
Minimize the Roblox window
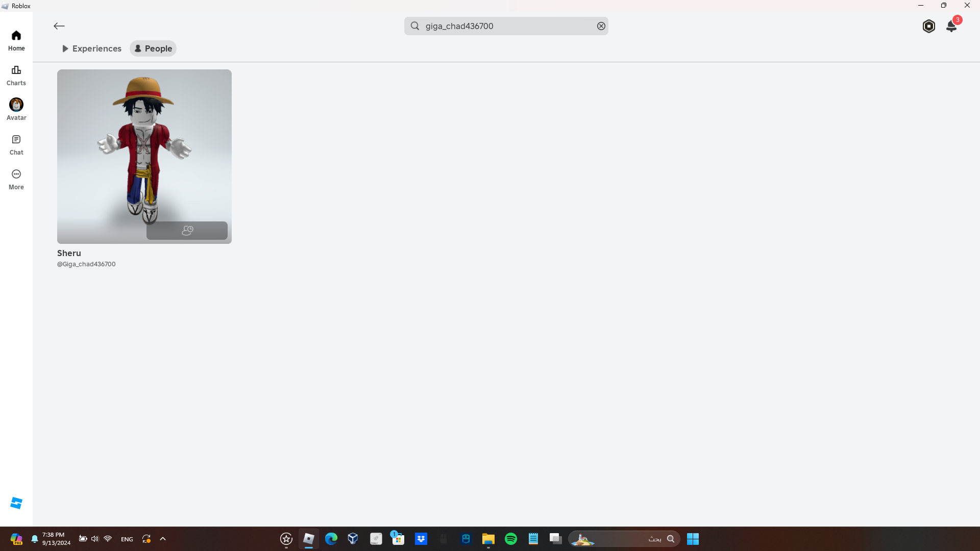(x=921, y=6)
